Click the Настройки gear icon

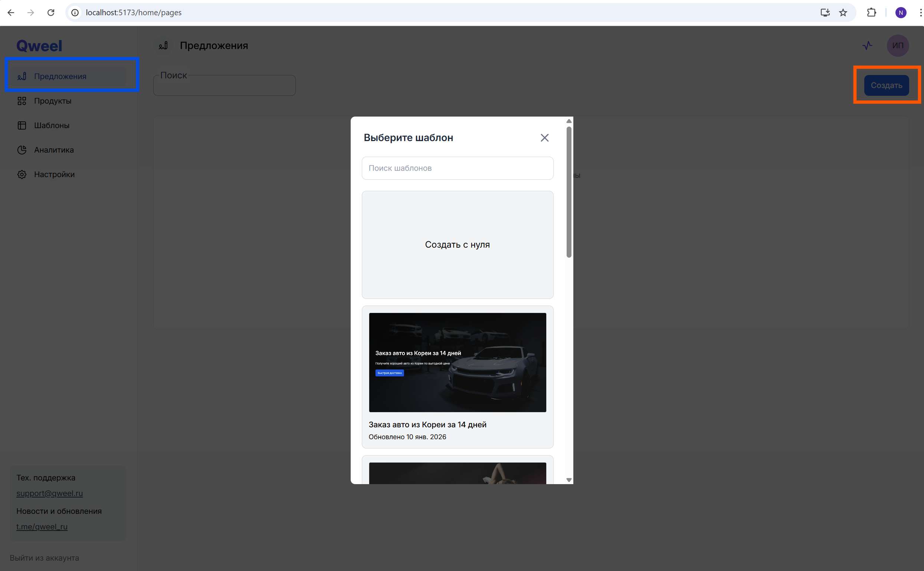coord(22,174)
